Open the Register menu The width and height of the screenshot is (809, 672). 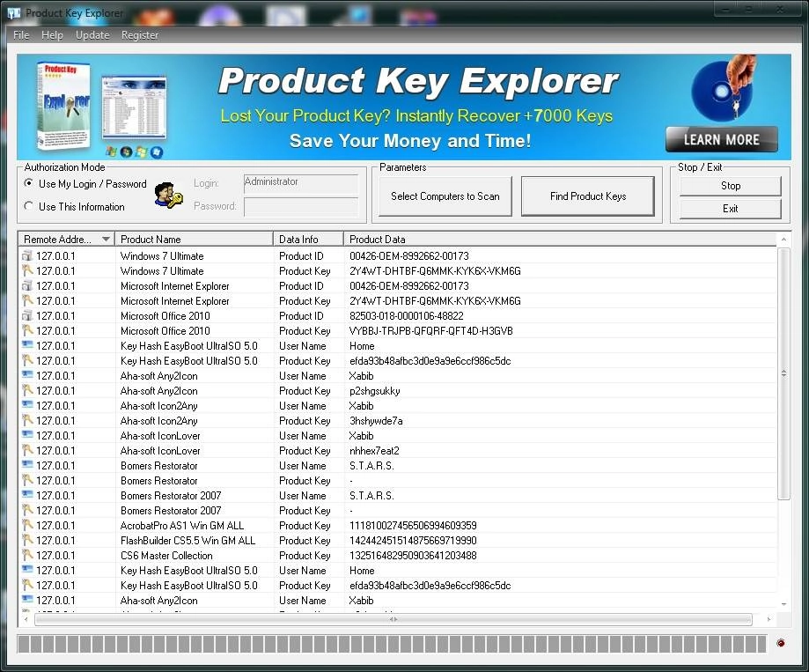[140, 35]
